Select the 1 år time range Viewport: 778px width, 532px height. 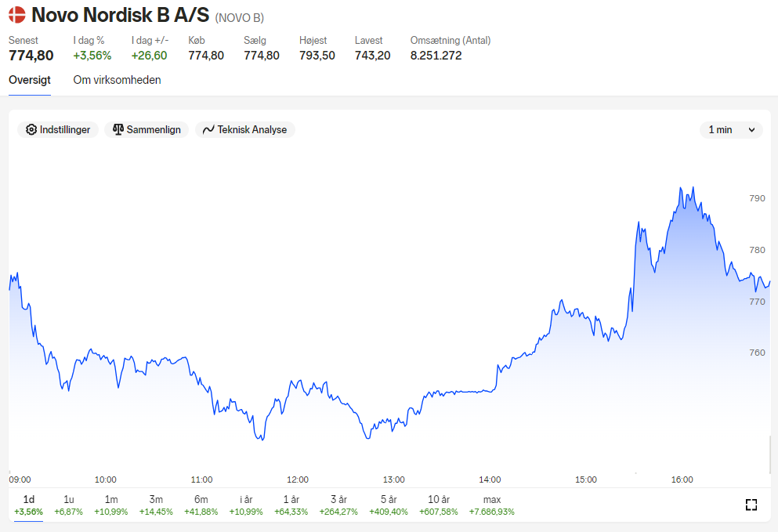pos(291,505)
